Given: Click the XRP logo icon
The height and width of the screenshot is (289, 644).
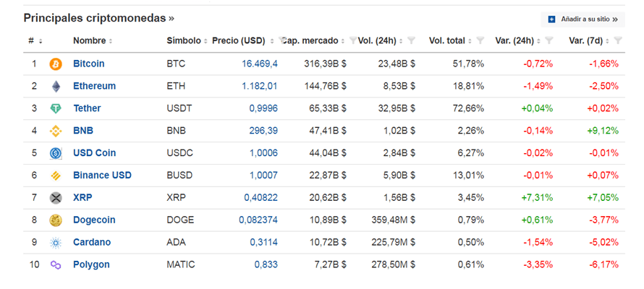Looking at the screenshot, I should click(x=56, y=197).
